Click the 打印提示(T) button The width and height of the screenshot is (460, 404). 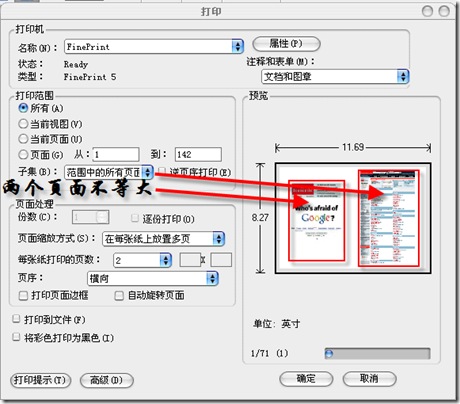[40, 380]
